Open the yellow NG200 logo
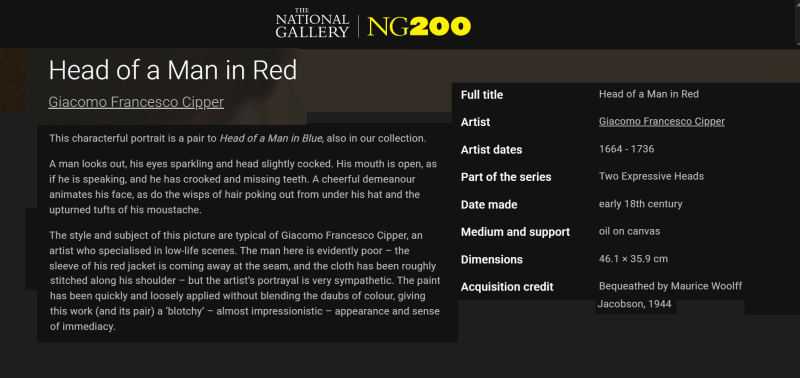The height and width of the screenshot is (378, 800). [x=419, y=27]
